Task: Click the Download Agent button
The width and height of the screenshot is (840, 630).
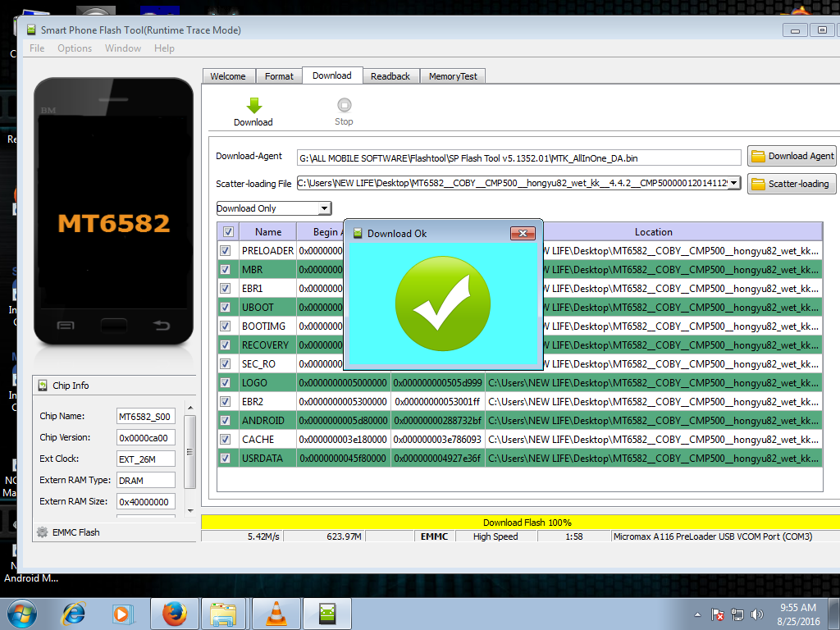Action: coord(792,156)
